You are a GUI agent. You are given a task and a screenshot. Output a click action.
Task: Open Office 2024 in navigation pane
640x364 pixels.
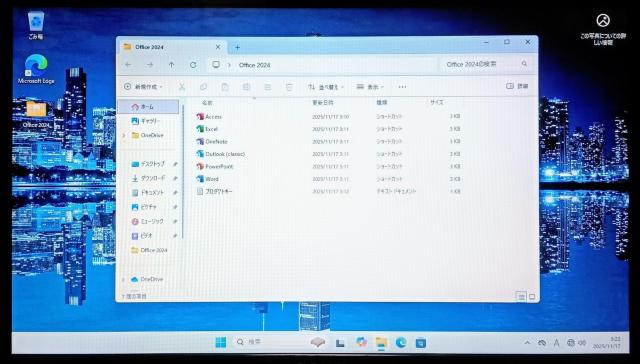click(x=149, y=250)
